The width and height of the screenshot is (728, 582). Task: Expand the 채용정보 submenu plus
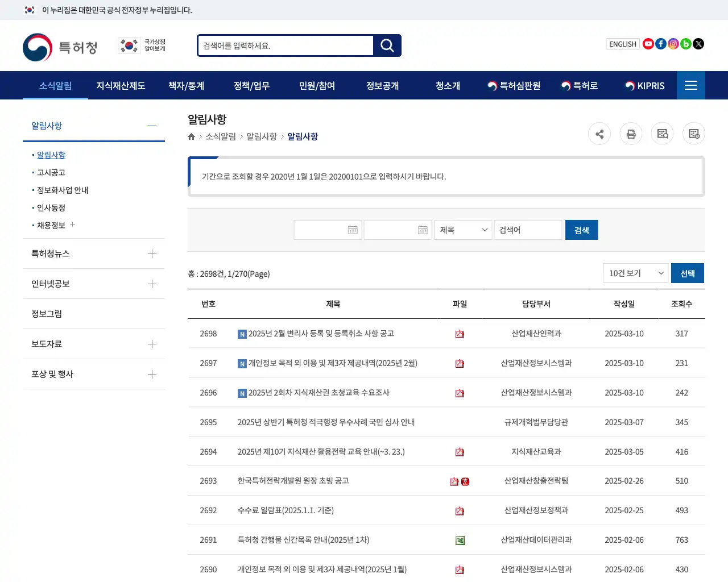72,225
